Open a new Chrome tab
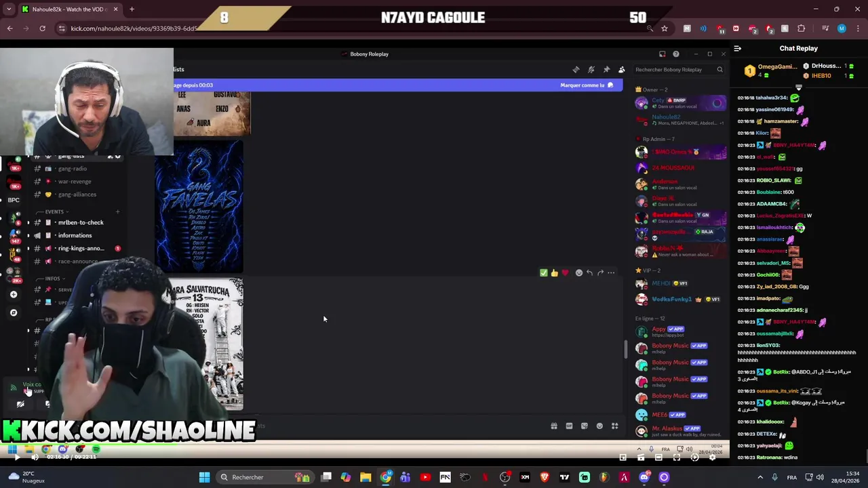868x488 pixels. coord(132,9)
